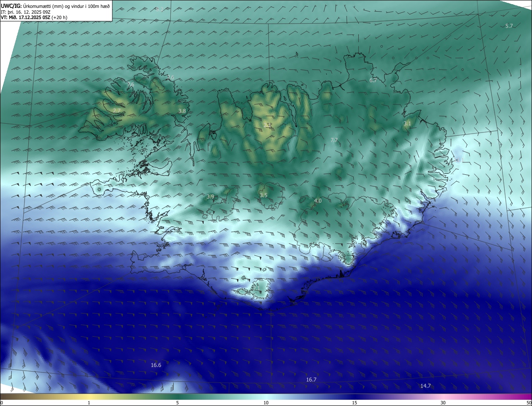Click the 1 tick label on the colour scale
Screen dimensions: 532x406
[89, 403]
